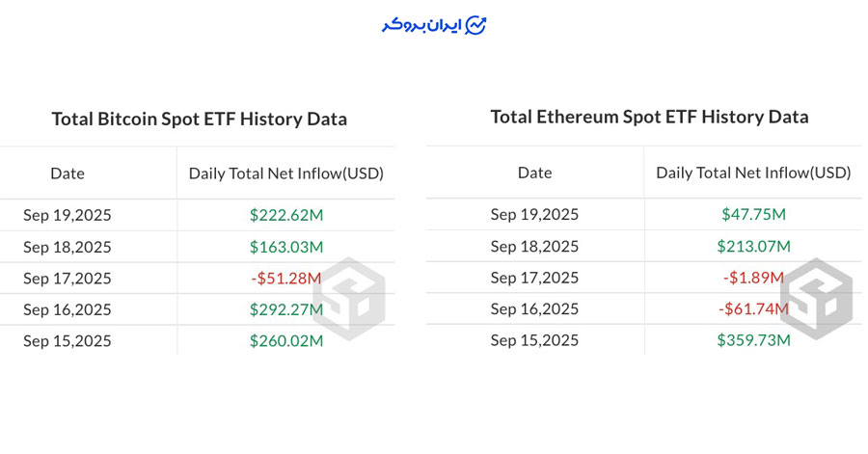Click Sep 16,2025 date in Bitcoin table
868x454 pixels.
coord(68,309)
